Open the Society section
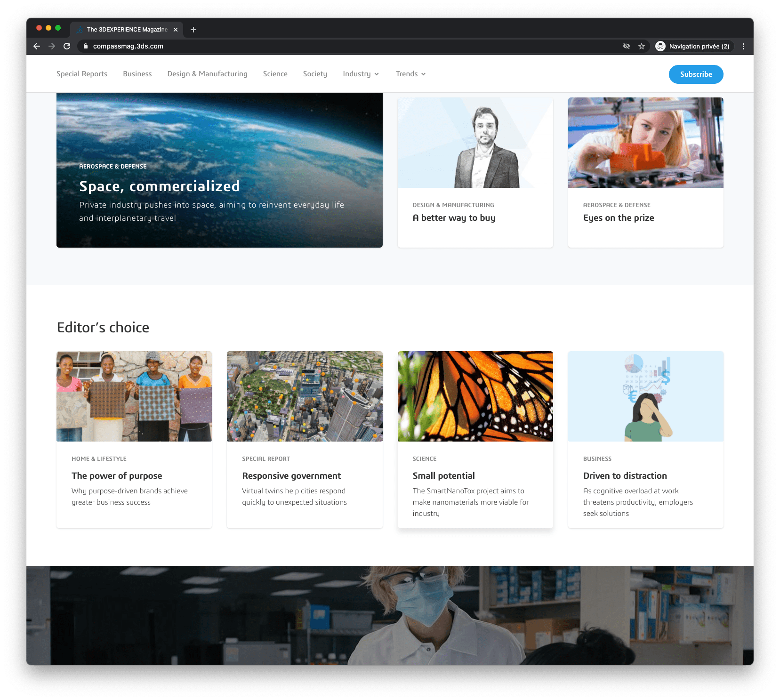 (x=315, y=74)
